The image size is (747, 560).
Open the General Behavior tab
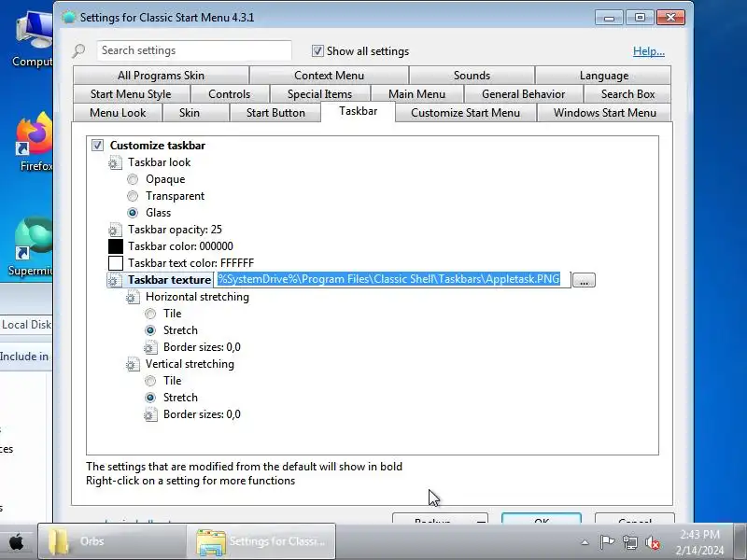click(x=523, y=94)
